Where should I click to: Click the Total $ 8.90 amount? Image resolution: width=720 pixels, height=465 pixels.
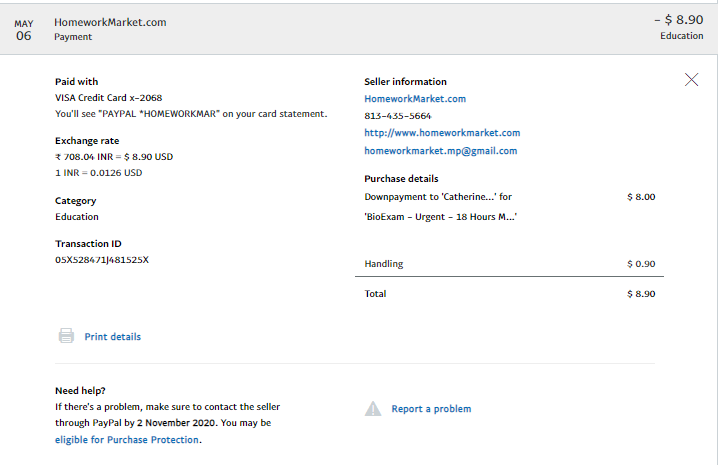(x=641, y=294)
